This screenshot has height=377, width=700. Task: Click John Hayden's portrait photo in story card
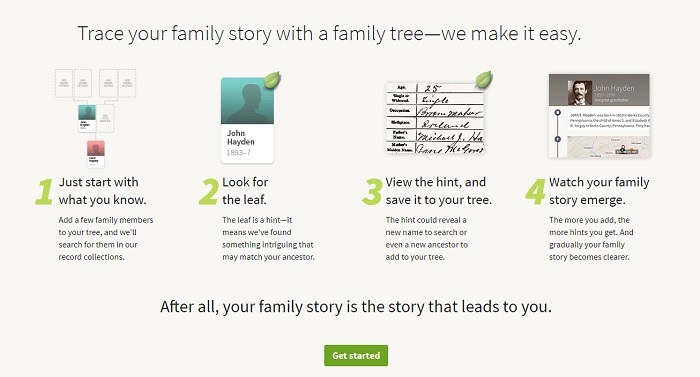point(579,93)
